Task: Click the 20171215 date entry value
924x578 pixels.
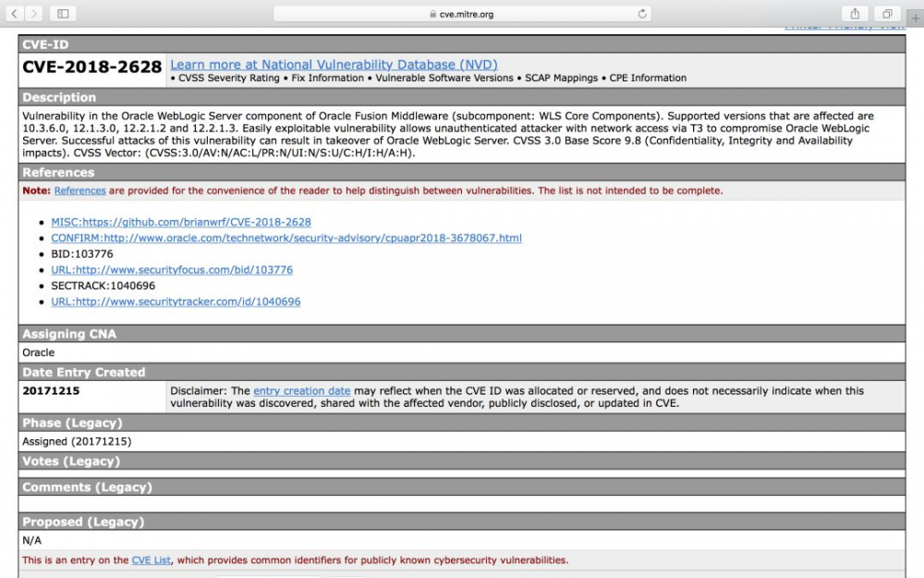Action: 51,390
